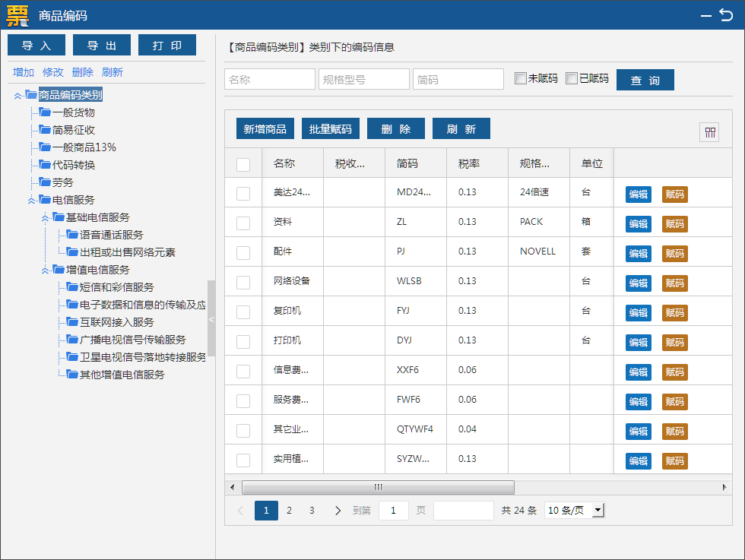The height and width of the screenshot is (560, 745).
Task: Click the 查询 search button
Action: 645,80
